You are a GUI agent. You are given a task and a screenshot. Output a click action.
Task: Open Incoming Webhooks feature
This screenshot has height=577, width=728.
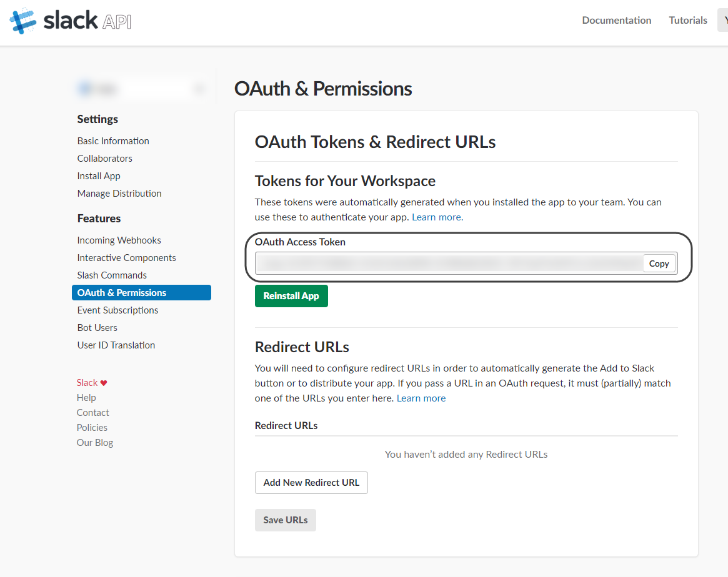(x=119, y=240)
